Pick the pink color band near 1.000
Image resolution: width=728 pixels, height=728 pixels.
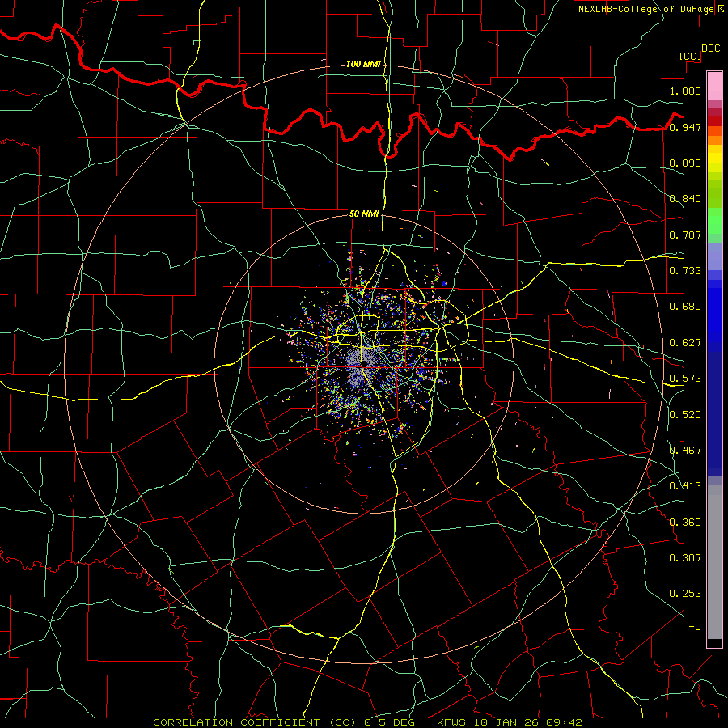[x=714, y=87]
